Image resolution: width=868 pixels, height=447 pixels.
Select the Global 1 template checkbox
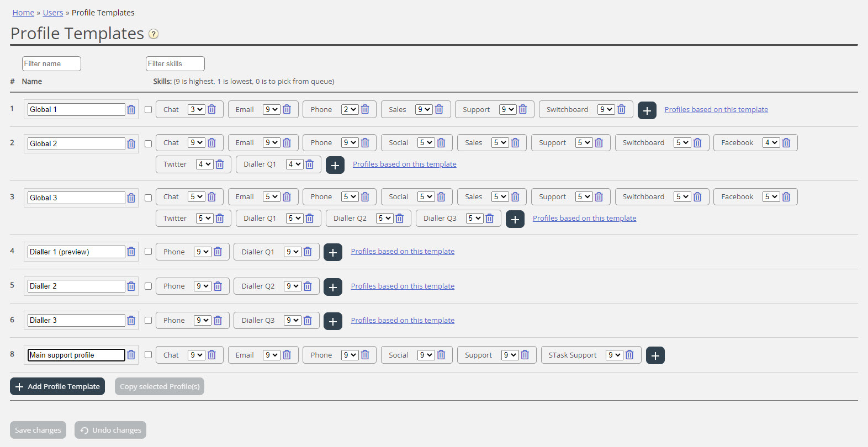148,109
